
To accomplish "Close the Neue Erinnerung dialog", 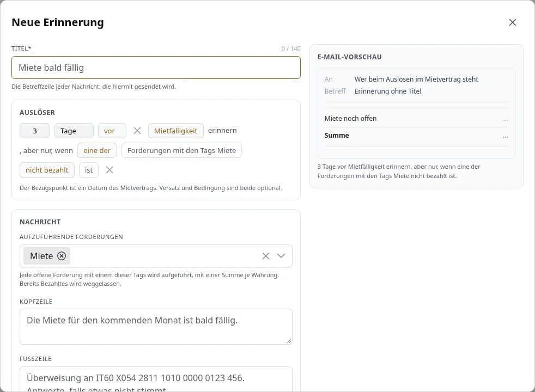I will pyautogui.click(x=512, y=22).
